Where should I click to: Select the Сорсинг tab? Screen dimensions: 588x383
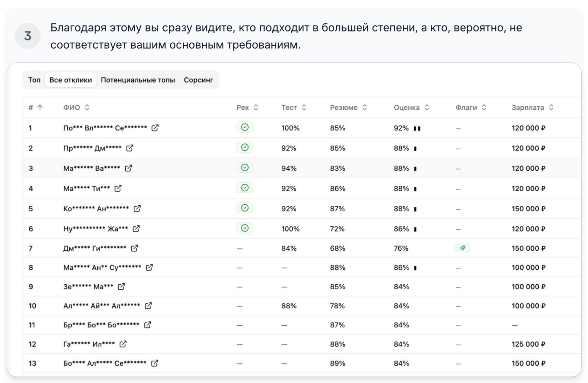[198, 80]
